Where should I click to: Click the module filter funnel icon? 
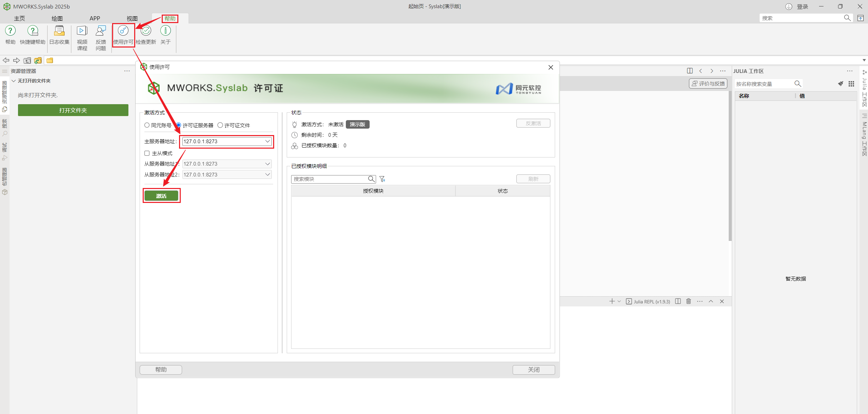coord(382,179)
